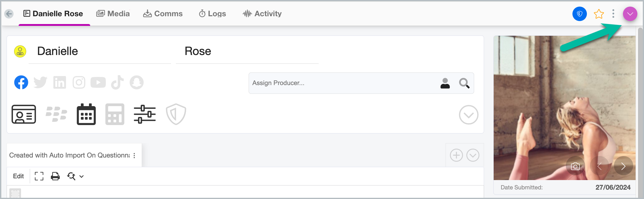Image resolution: width=644 pixels, height=199 pixels.
Task: Open the Activity tab
Action: click(262, 14)
